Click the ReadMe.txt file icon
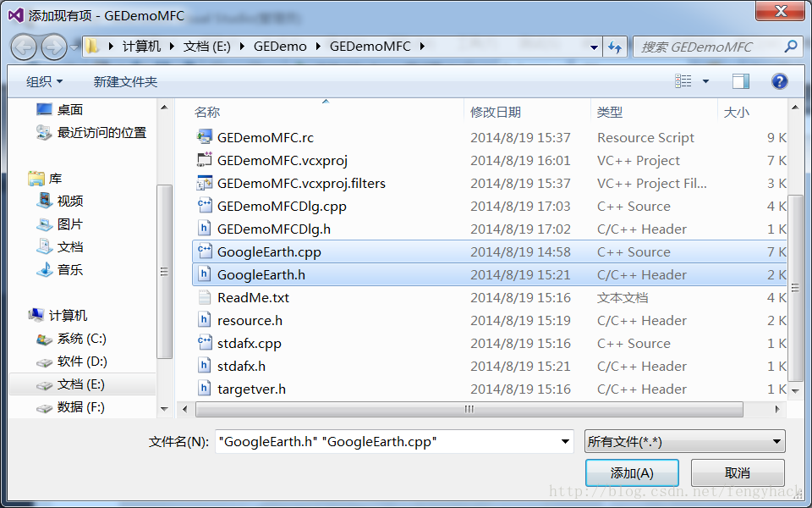812x508 pixels. pyautogui.click(x=205, y=297)
